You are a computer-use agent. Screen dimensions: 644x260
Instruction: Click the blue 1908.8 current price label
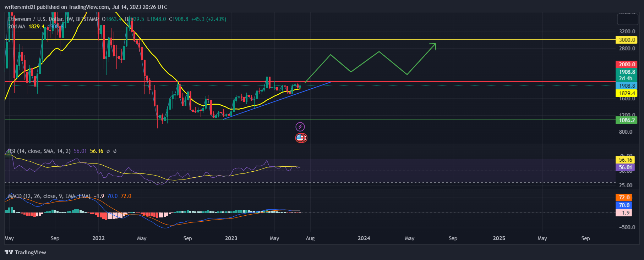(x=627, y=86)
